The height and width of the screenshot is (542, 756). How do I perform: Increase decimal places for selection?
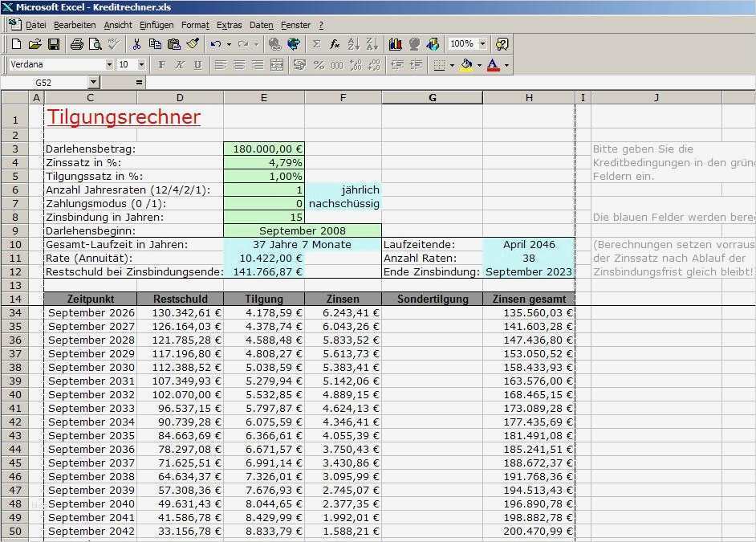354,65
